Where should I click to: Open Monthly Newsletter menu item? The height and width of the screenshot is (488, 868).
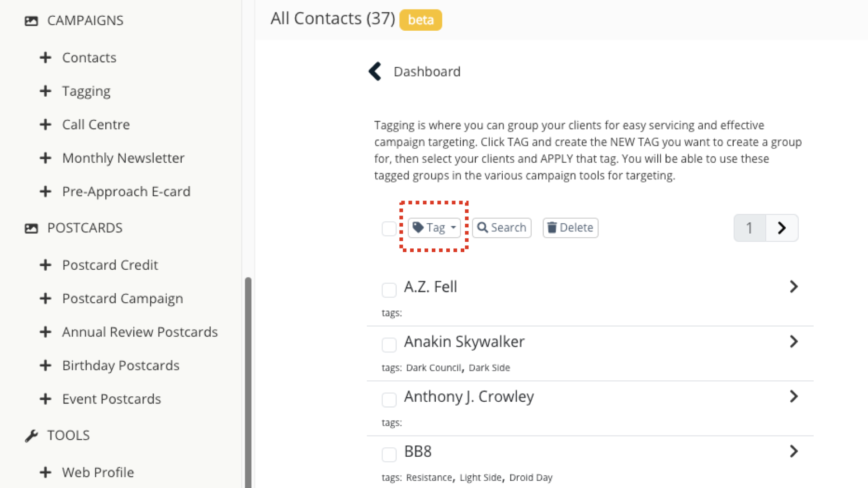(x=123, y=158)
